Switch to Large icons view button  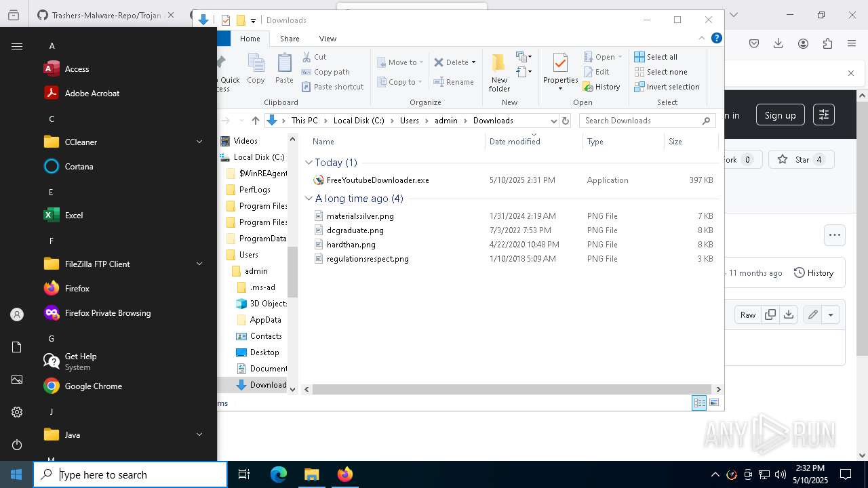pyautogui.click(x=714, y=403)
